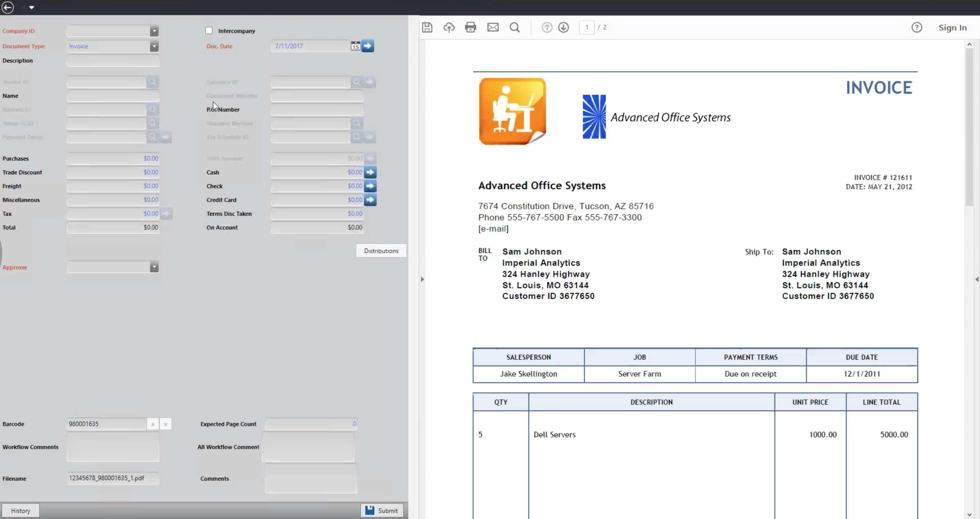Click the Name input field
This screenshot has width=980, height=519.
[113, 96]
